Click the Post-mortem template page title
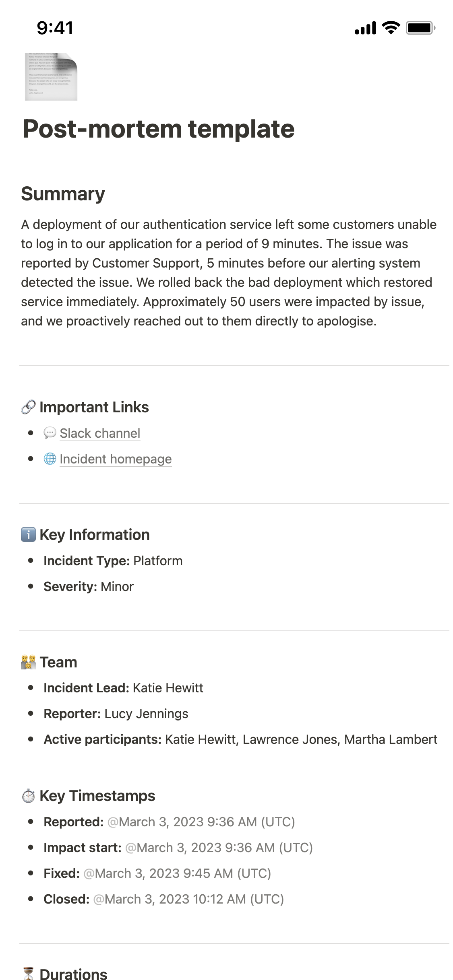This screenshot has width=453, height=980. tap(159, 129)
